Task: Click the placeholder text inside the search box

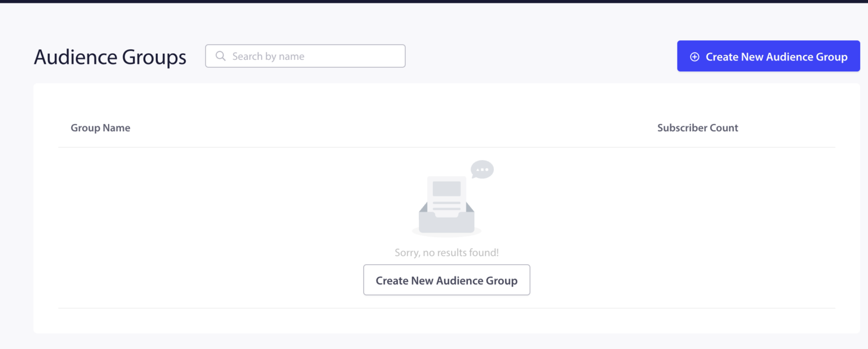Action: [268, 55]
